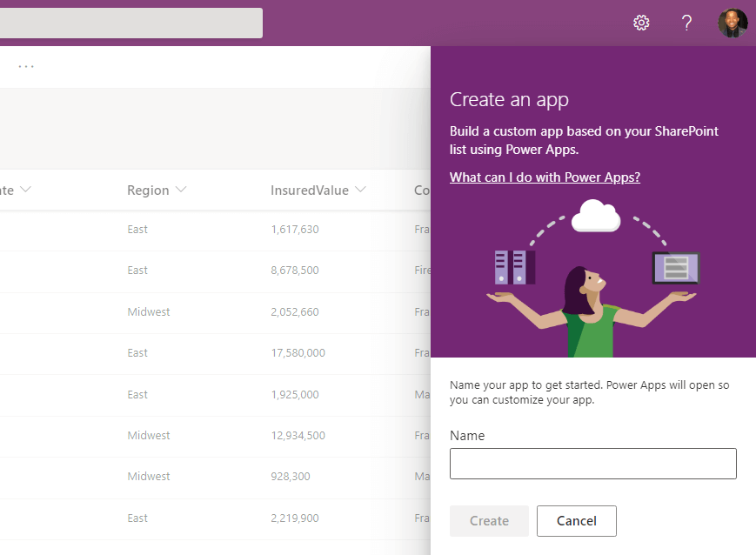Click the East cell in the 1,925,000 row
756x555 pixels.
click(x=137, y=394)
